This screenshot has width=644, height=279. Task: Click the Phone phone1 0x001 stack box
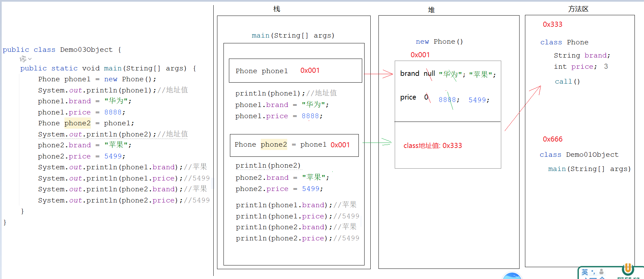295,71
